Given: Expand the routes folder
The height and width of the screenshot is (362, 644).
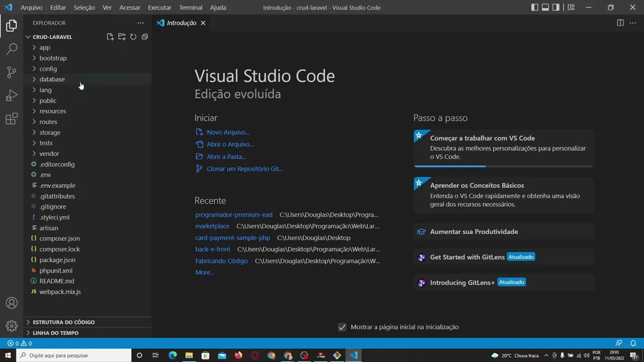Looking at the screenshot, I should 88,122.
